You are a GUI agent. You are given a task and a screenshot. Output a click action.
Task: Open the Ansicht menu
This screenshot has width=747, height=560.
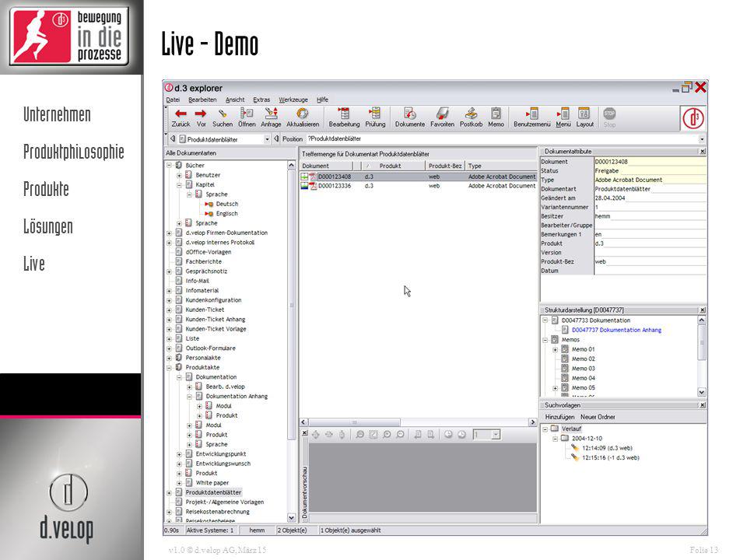tap(235, 100)
